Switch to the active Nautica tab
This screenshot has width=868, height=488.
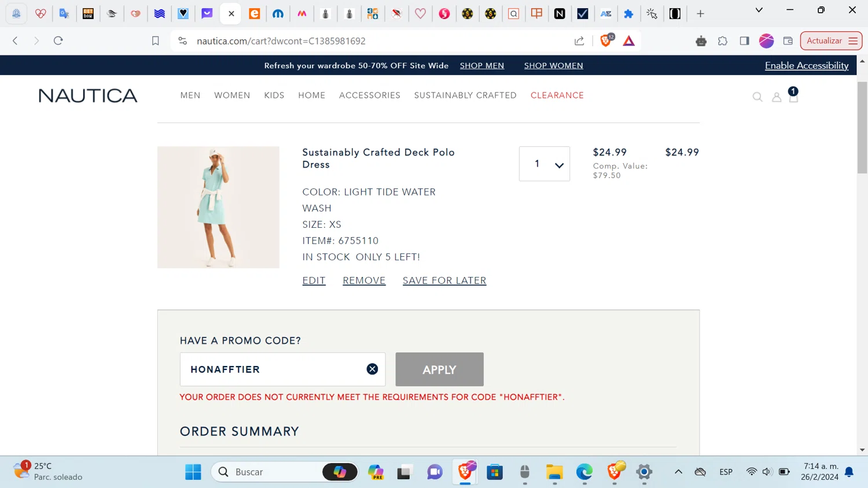click(230, 13)
